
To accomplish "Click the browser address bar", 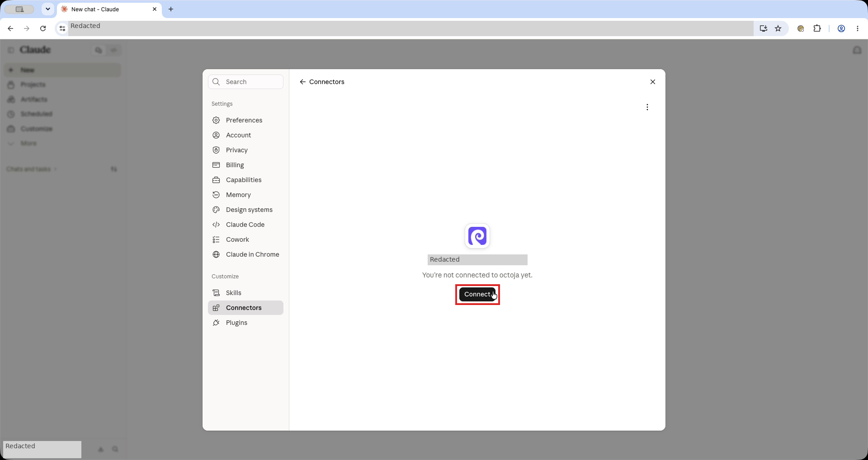I will point(410,28).
